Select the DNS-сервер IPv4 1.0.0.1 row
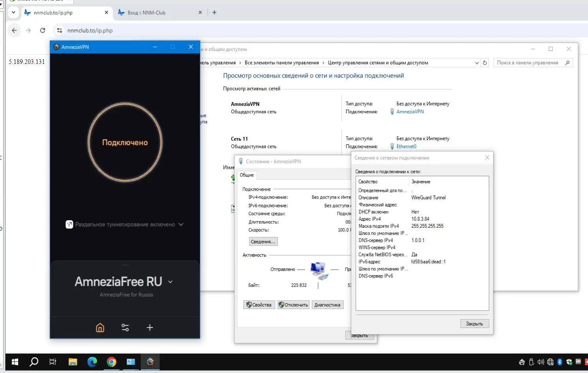This screenshot has height=373, width=588. click(x=422, y=240)
